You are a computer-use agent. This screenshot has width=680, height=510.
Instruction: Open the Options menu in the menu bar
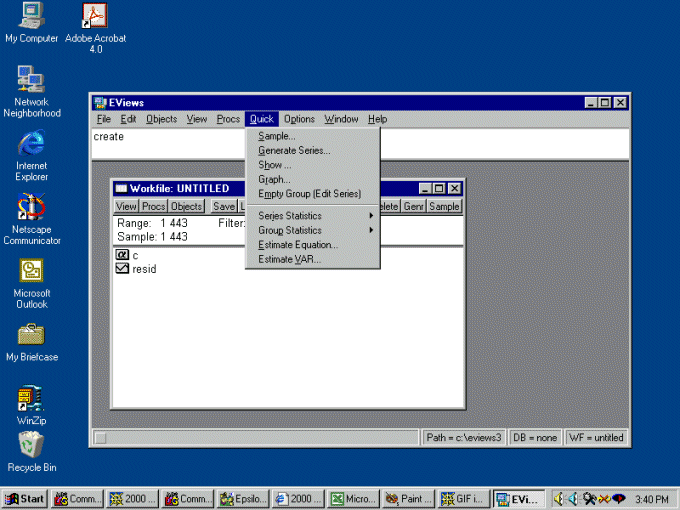[x=299, y=119]
